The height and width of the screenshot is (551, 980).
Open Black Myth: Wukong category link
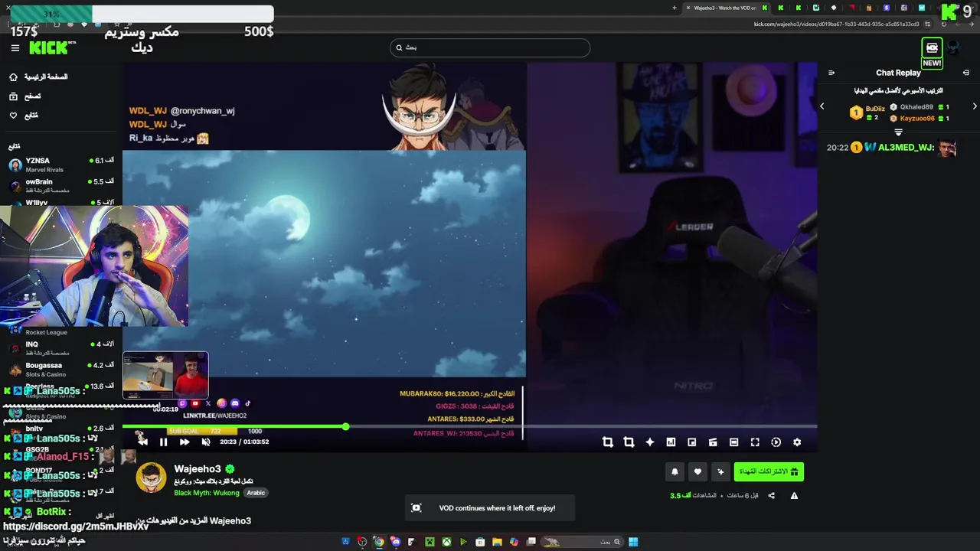click(x=207, y=493)
